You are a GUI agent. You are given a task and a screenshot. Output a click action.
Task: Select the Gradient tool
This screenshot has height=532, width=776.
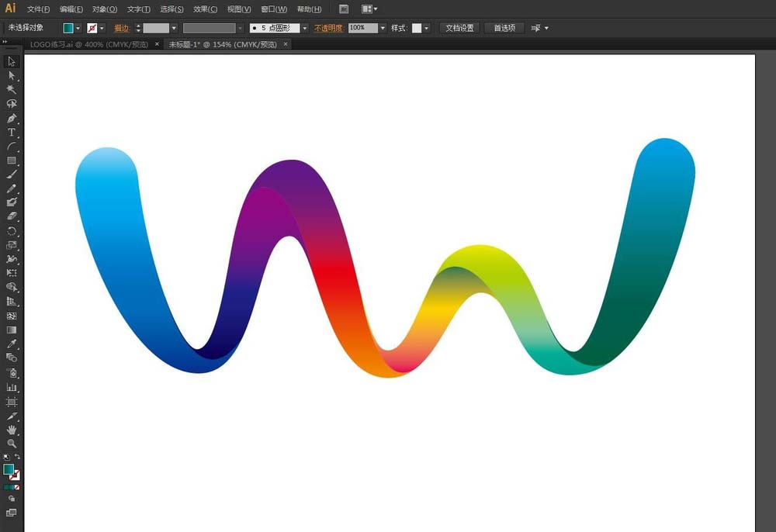(x=12, y=330)
